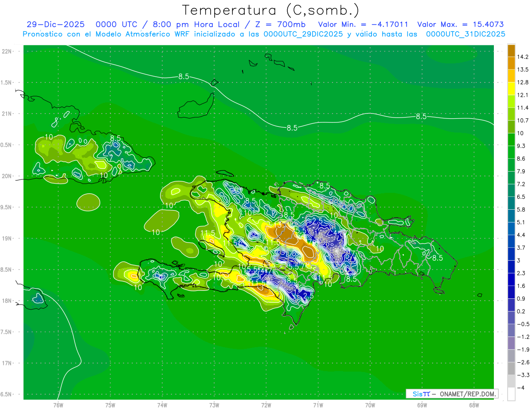Click the '10.7' value on the color legend
This screenshot has height=411, width=532.
click(523, 121)
